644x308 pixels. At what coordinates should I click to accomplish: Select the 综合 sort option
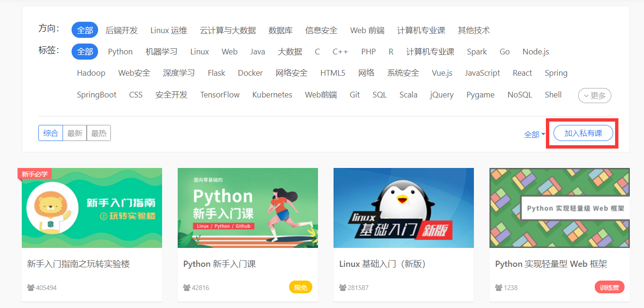[x=51, y=133]
